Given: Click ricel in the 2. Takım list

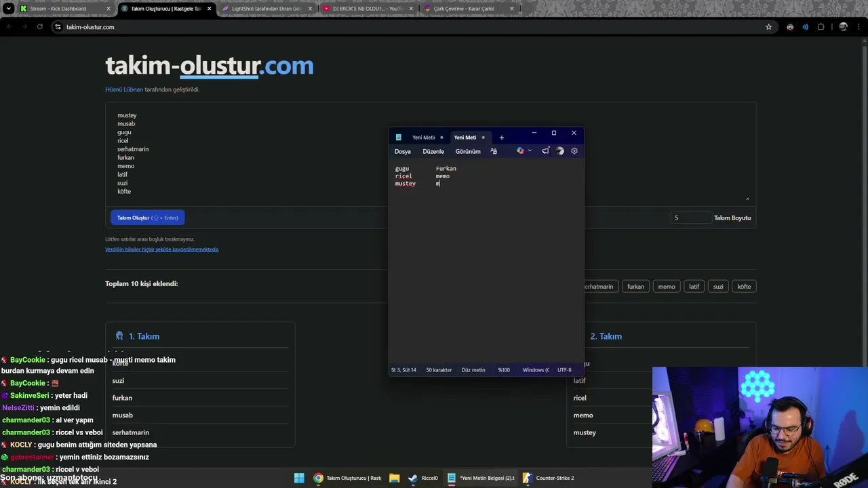Looking at the screenshot, I should (x=580, y=398).
